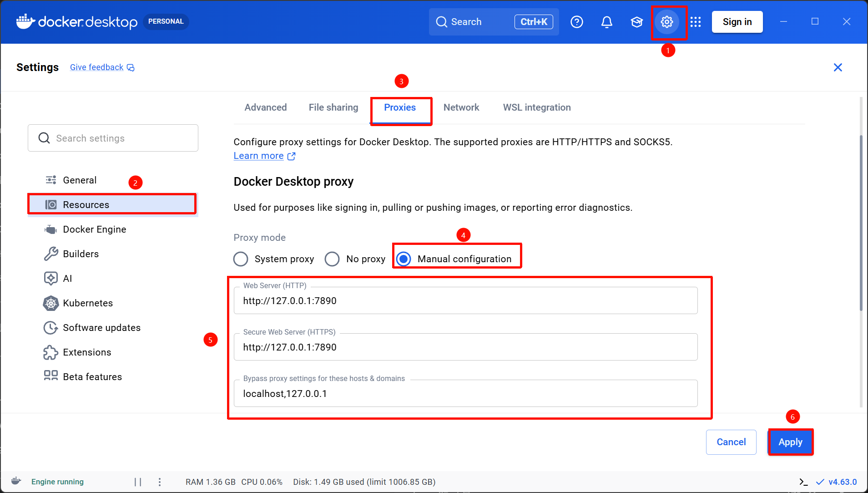Open Software updates settings
The image size is (868, 493).
click(113, 327)
